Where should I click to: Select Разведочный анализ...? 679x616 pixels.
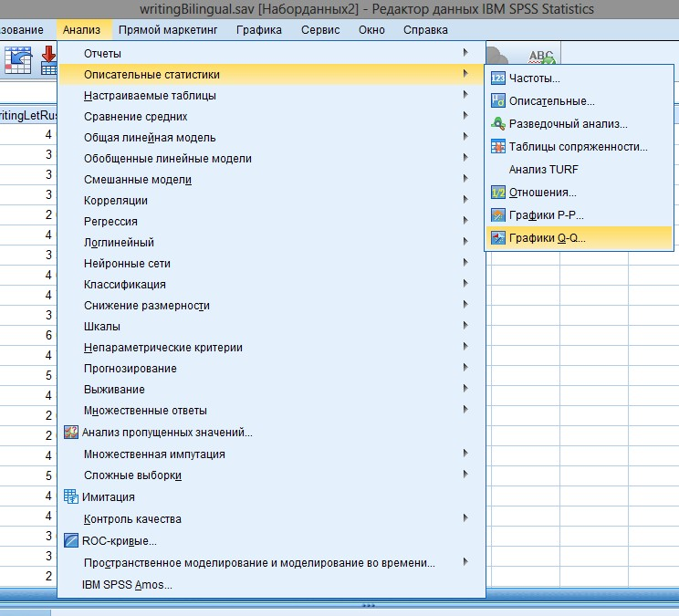pyautogui.click(x=580, y=124)
